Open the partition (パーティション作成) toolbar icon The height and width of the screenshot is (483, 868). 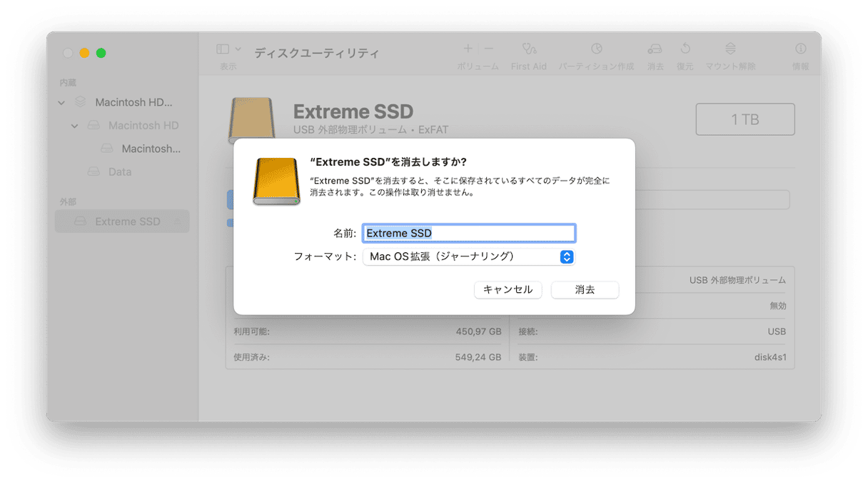click(596, 49)
